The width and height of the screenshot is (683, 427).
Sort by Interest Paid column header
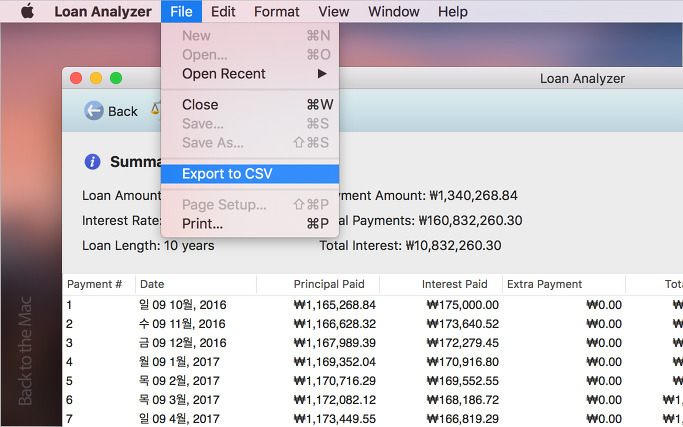point(441,284)
